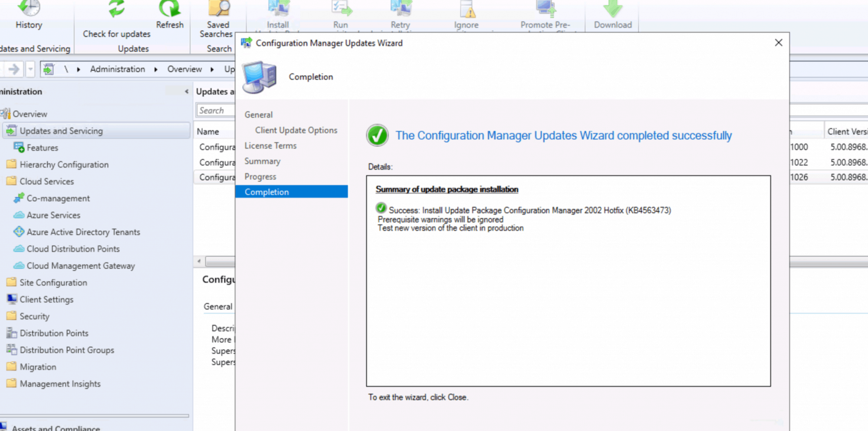Screen dimensions: 868x431
Task: Expand breadcrumb arrow after Administration
Action: pos(156,69)
